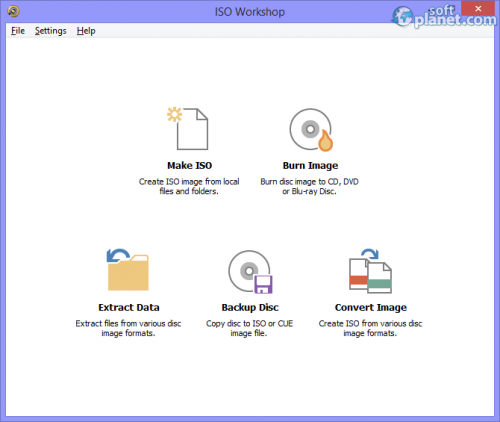Select the Make ISO label

[x=189, y=166]
